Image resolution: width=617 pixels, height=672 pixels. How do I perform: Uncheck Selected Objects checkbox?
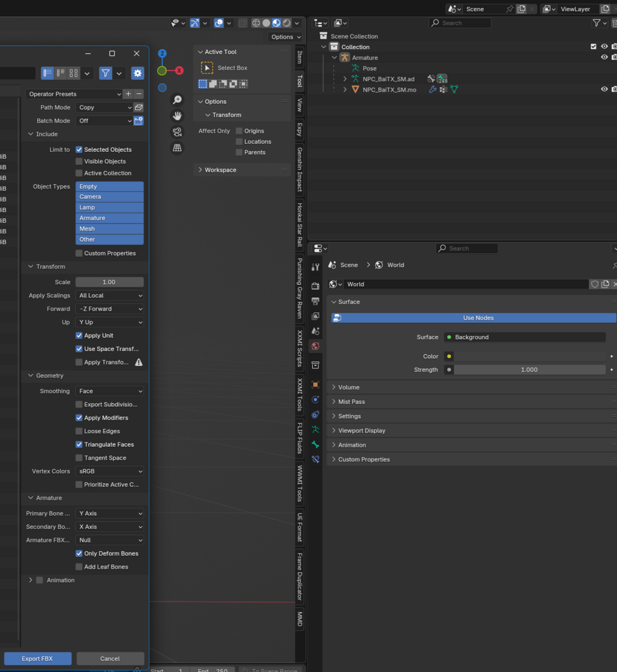tap(79, 149)
